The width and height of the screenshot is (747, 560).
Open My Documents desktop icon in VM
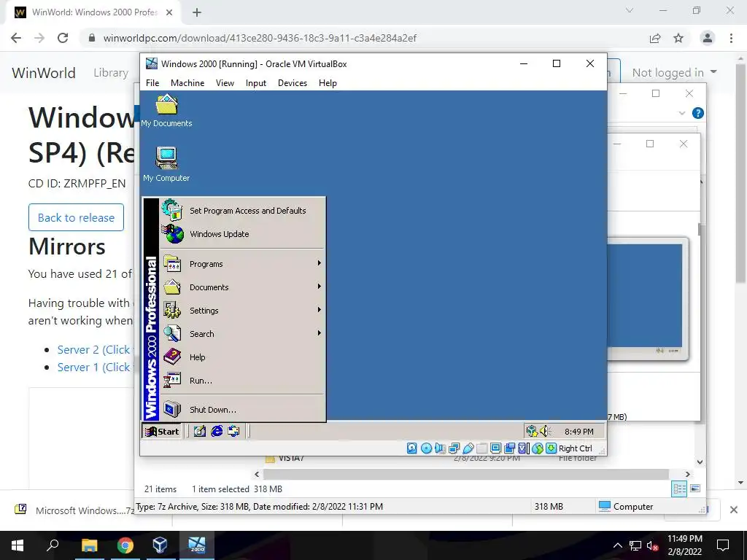pyautogui.click(x=166, y=111)
